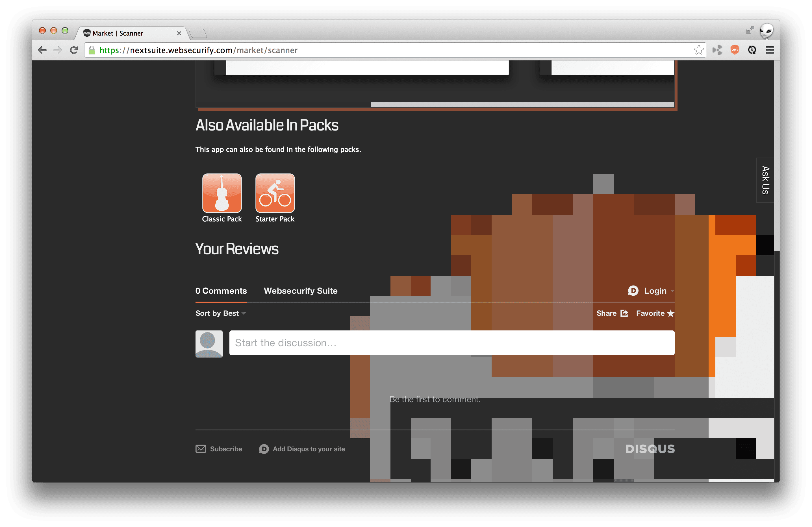Reload the page with the refresh icon

click(x=74, y=50)
